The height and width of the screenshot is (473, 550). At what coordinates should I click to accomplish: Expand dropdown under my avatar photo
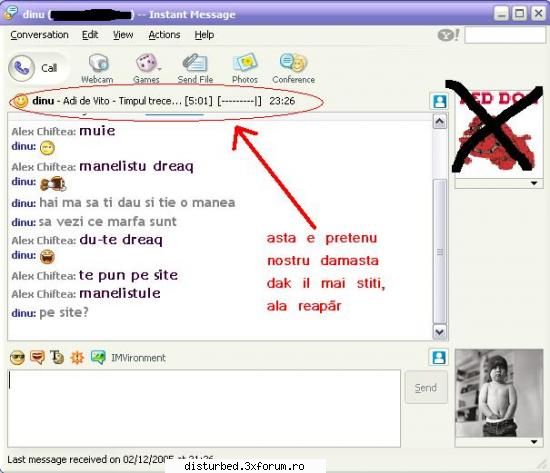tap(534, 442)
